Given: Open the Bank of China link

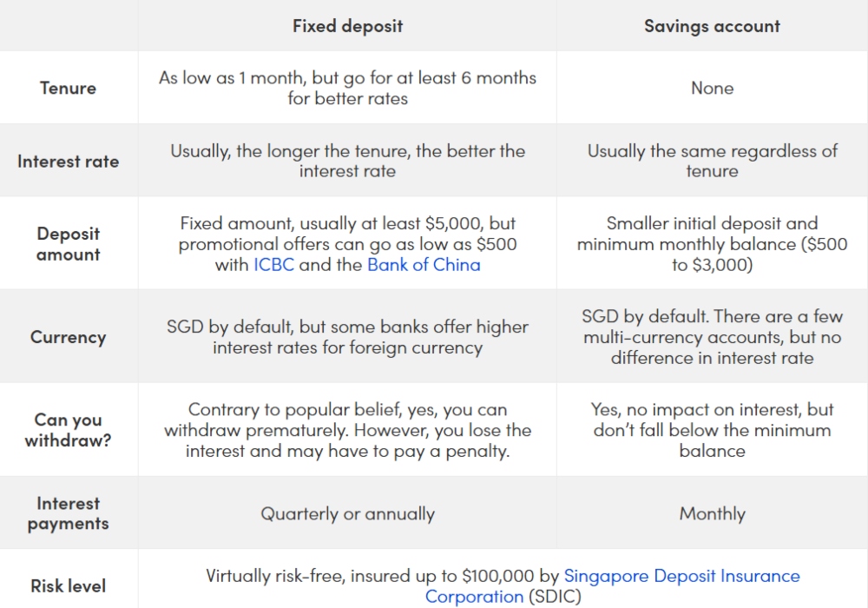Looking at the screenshot, I should pyautogui.click(x=424, y=265).
